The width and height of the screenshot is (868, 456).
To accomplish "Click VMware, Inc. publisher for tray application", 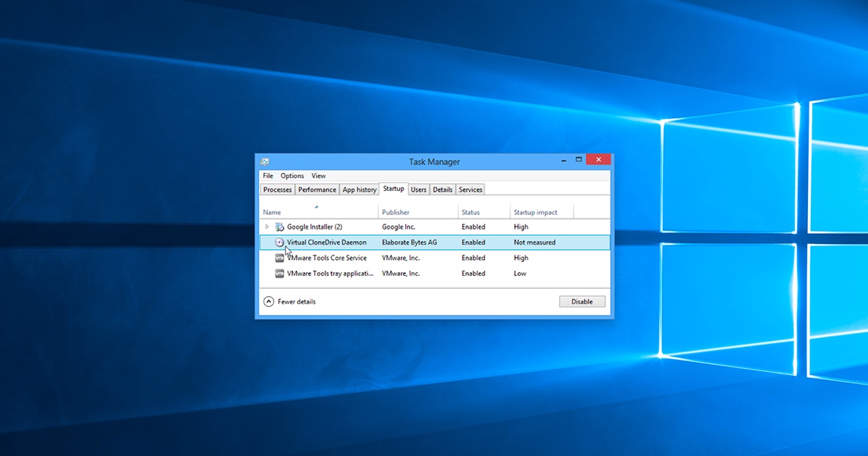I will 401,274.
